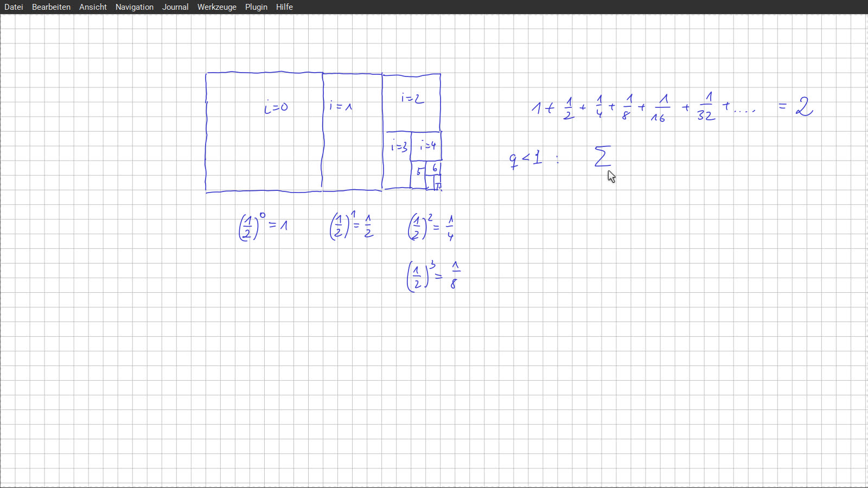This screenshot has height=488, width=868.
Task: Click the handwritten 1/32 fraction
Action: (x=706, y=106)
